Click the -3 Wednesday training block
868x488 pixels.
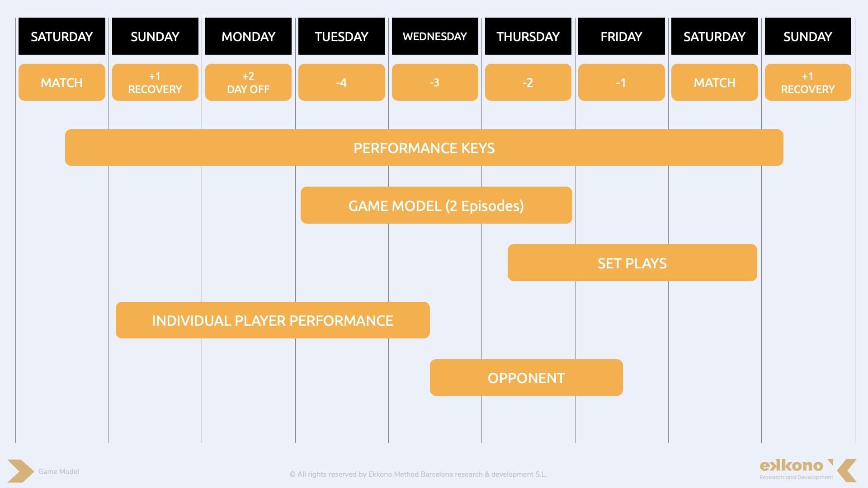click(434, 82)
